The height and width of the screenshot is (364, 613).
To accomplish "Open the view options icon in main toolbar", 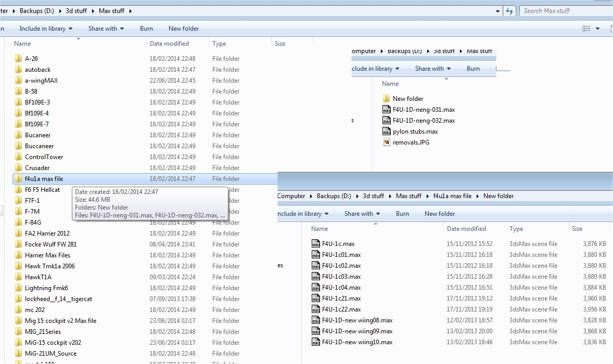I will 586,29.
